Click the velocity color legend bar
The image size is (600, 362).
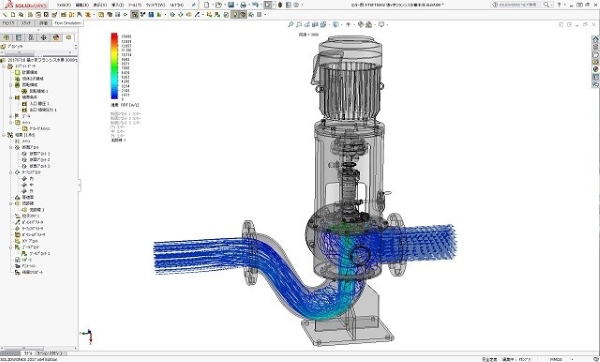[114, 66]
